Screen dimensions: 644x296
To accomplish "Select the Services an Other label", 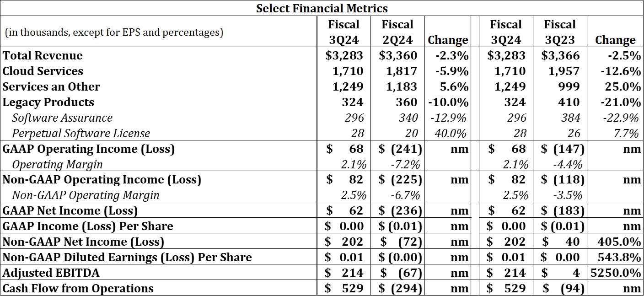I will 51,87.
